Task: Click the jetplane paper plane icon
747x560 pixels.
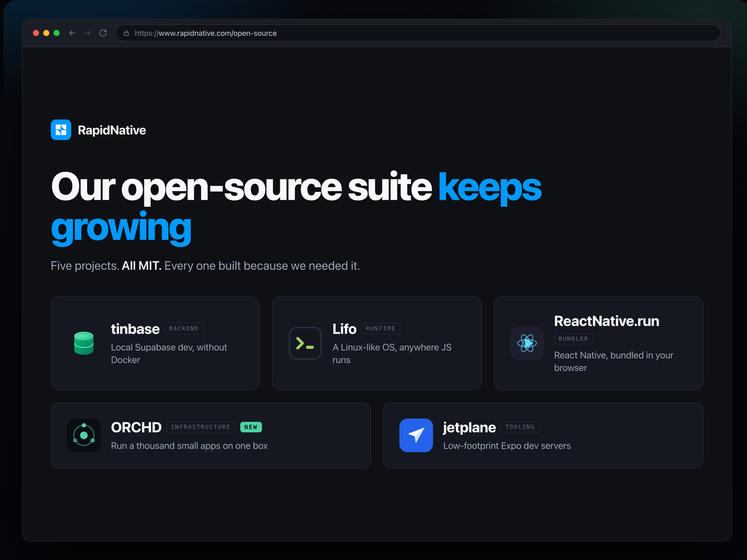Action: tap(416, 435)
